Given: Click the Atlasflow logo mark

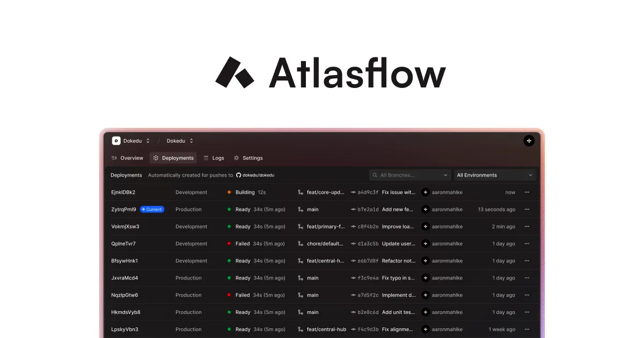Looking at the screenshot, I should click(x=235, y=72).
